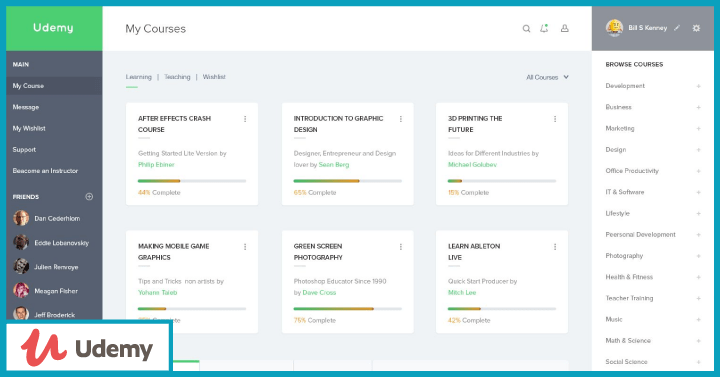
Task: Select My Course in sidebar
Action: pos(54,86)
